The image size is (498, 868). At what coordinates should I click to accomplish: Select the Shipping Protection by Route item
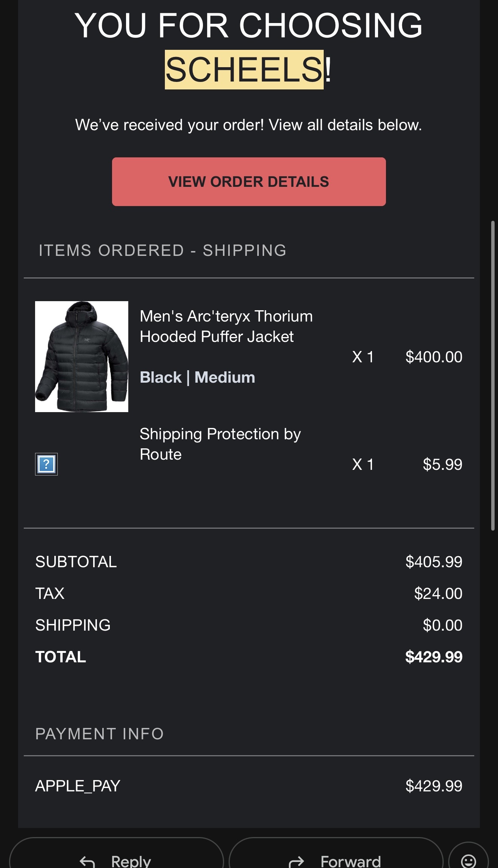tap(220, 444)
